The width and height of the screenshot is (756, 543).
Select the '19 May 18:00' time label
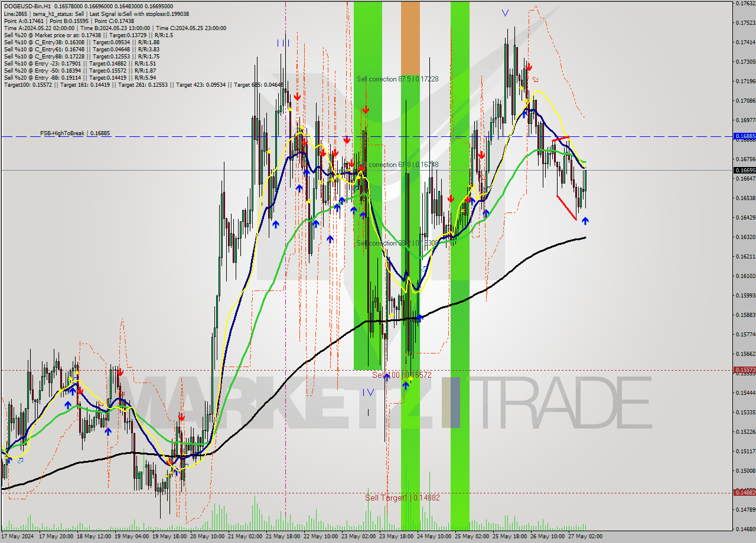[x=170, y=537]
